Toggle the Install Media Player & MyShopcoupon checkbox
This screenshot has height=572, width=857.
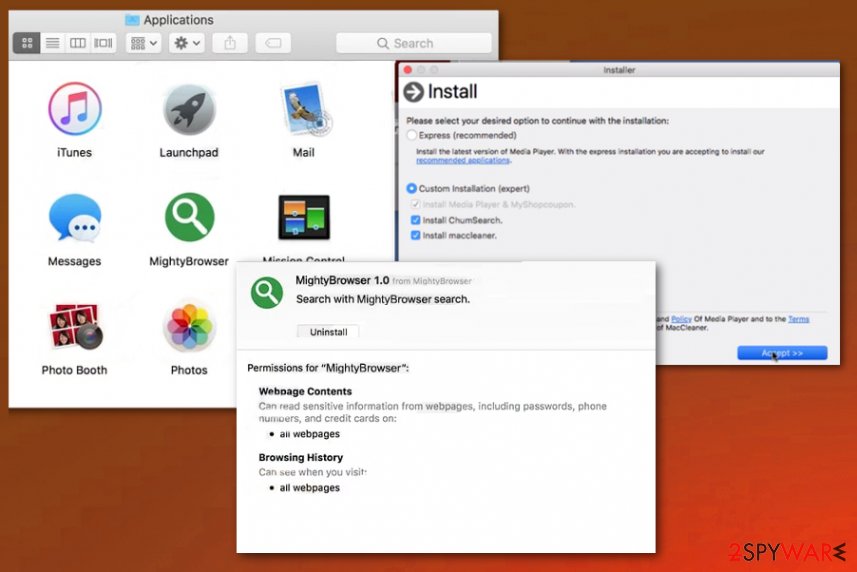415,204
